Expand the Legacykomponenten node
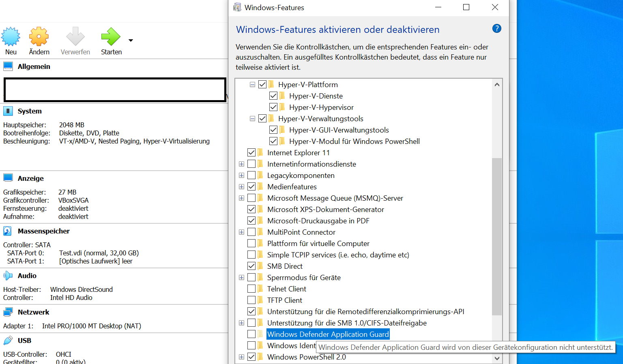Image resolution: width=623 pixels, height=364 pixels. (241, 176)
